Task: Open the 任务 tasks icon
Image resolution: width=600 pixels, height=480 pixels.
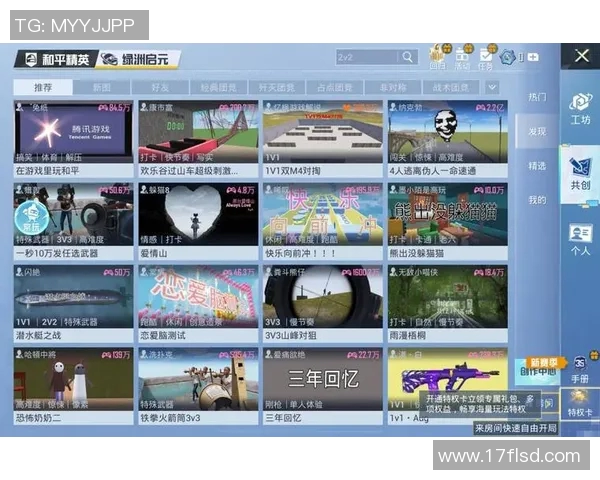Action: coord(485,57)
